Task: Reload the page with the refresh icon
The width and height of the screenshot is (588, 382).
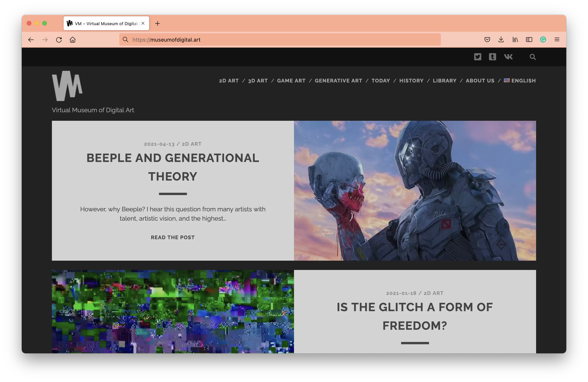Action: coord(59,40)
